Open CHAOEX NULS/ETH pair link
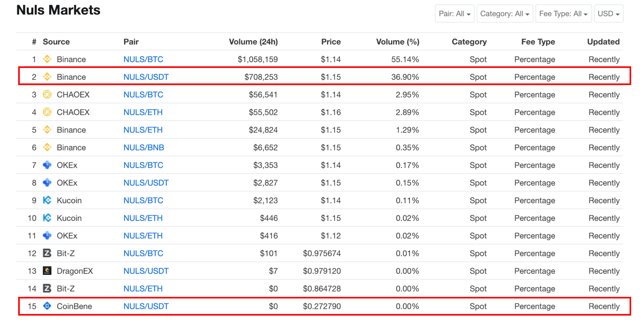 coord(143,112)
